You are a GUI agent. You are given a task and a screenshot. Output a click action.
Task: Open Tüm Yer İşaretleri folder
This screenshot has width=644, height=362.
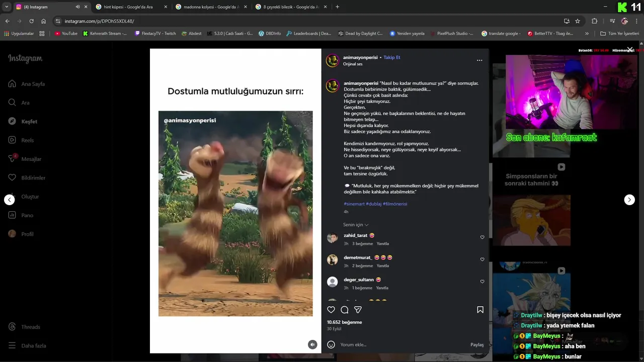[x=619, y=34]
